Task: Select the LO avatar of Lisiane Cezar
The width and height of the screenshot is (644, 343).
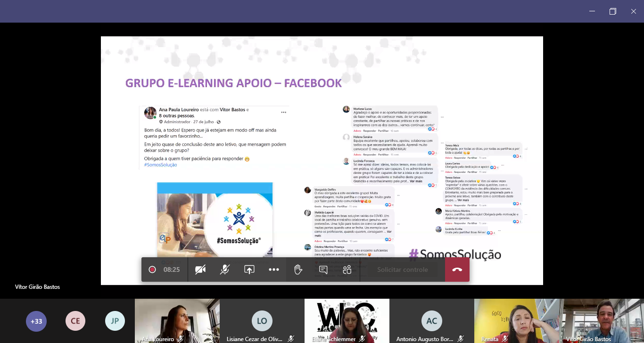Action: pos(262,321)
